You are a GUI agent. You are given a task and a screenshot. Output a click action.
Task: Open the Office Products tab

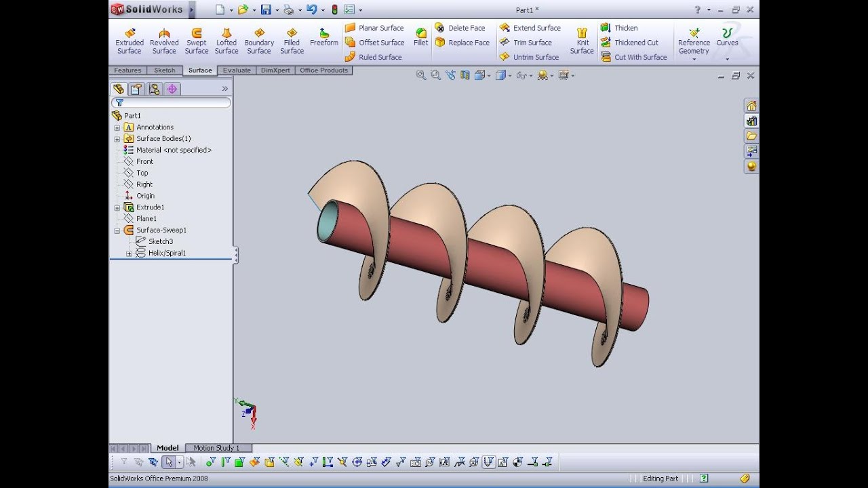point(324,70)
